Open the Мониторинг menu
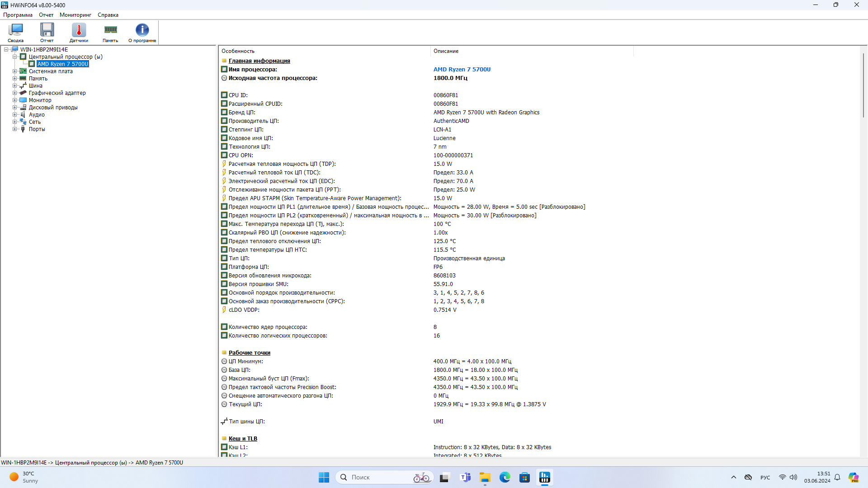 pyautogui.click(x=75, y=15)
